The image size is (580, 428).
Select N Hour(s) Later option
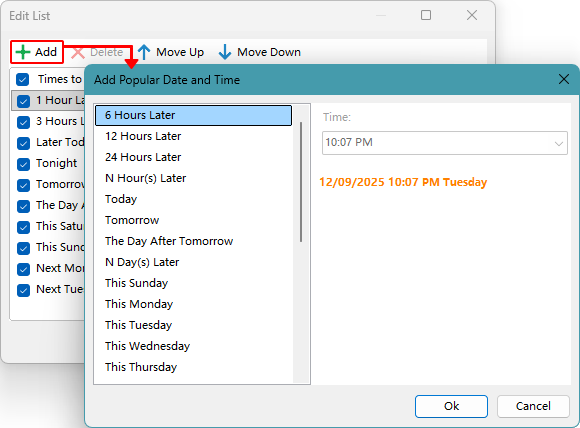(193, 178)
